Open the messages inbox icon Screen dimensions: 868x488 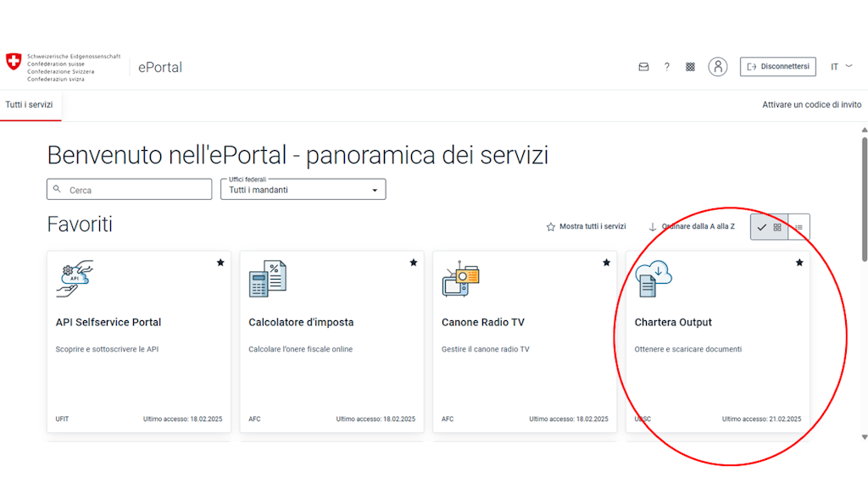point(644,66)
